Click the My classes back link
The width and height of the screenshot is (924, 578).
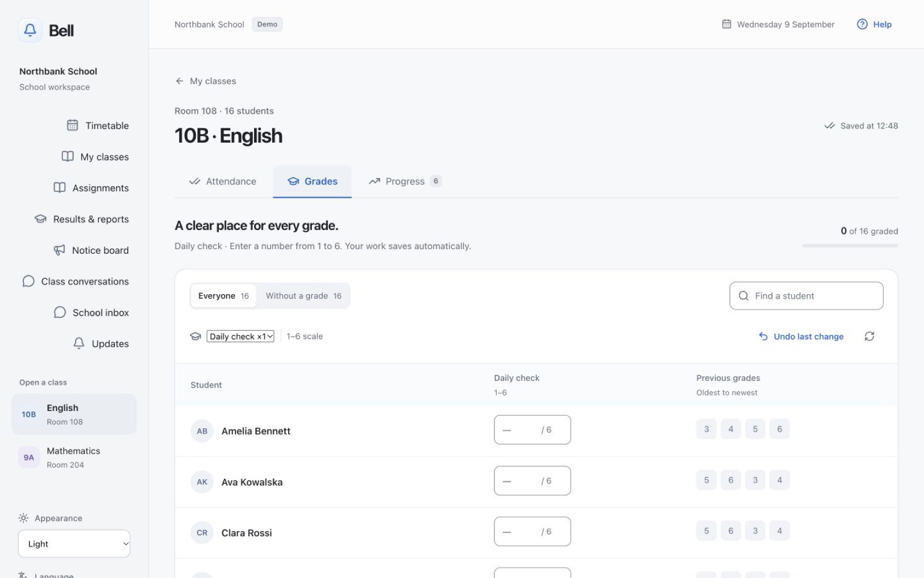(x=206, y=81)
